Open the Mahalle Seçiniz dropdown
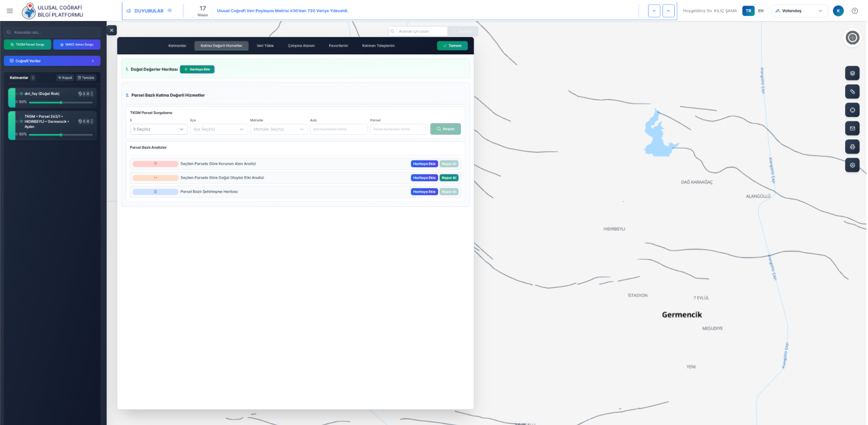Screen dimensions: 868x425 pos(279,129)
